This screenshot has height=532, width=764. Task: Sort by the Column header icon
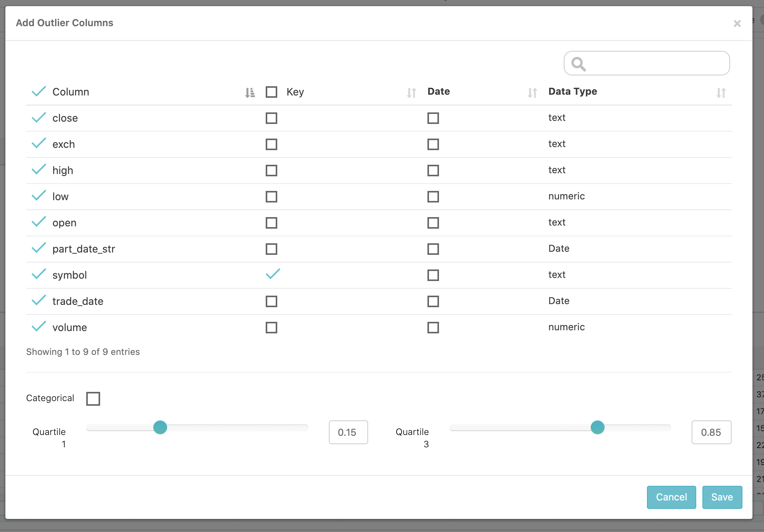coord(250,92)
